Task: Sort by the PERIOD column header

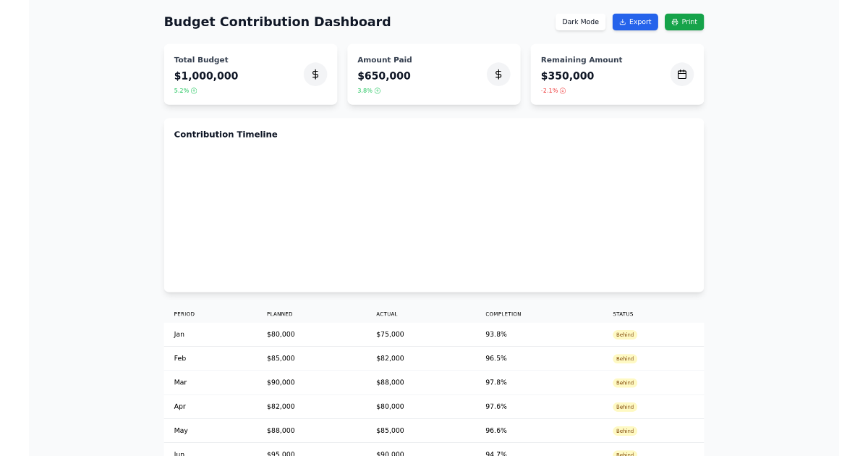Action: (184, 313)
